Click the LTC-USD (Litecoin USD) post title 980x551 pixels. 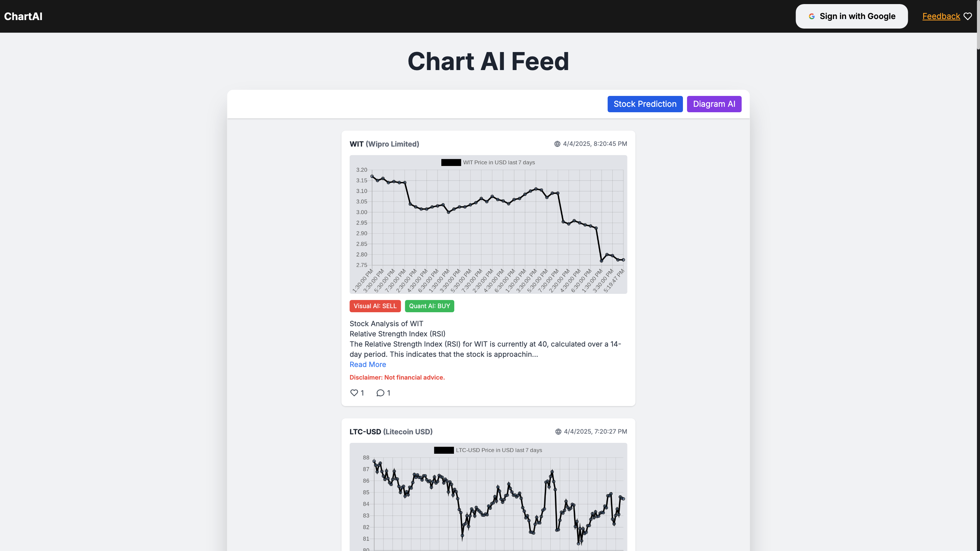tap(391, 432)
